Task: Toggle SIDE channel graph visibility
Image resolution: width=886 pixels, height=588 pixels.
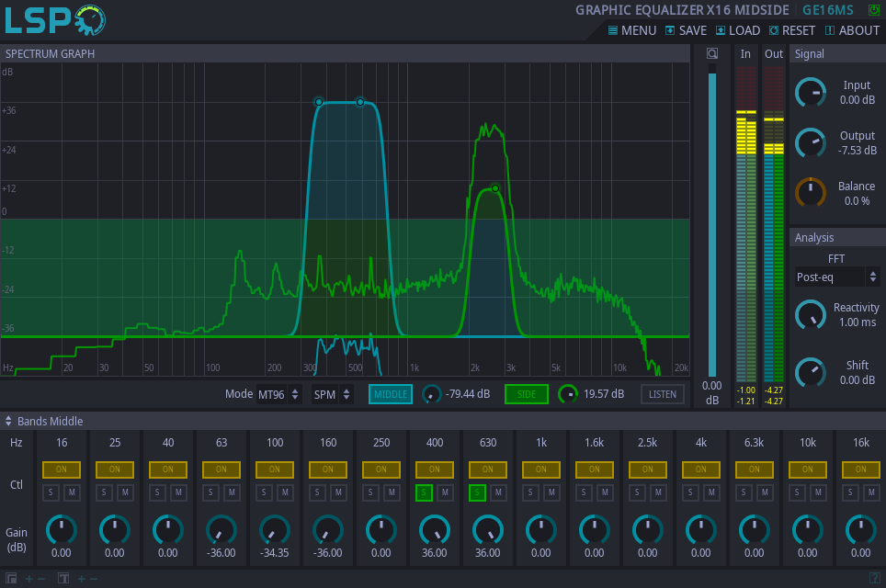Action: coord(526,394)
